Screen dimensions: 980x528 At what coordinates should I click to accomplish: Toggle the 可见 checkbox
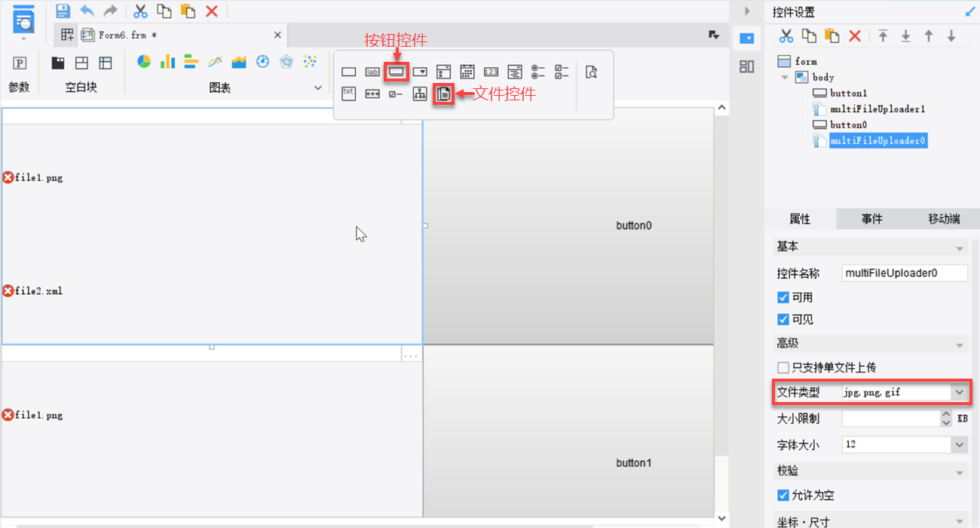pyautogui.click(x=782, y=319)
